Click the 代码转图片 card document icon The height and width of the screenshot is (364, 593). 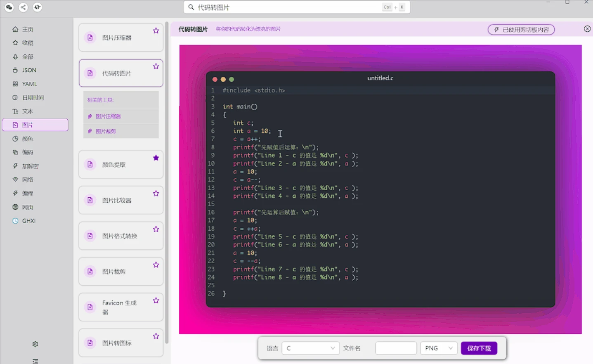[90, 73]
